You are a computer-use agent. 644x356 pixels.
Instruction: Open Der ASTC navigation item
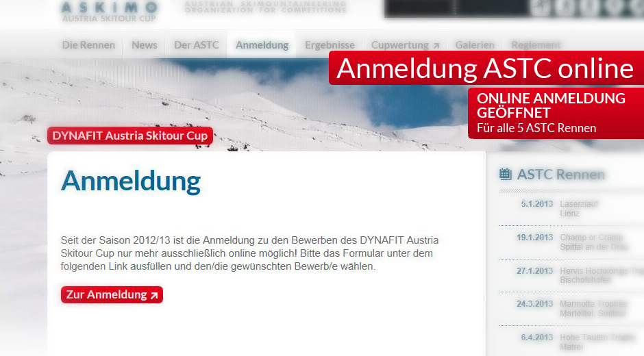(197, 45)
